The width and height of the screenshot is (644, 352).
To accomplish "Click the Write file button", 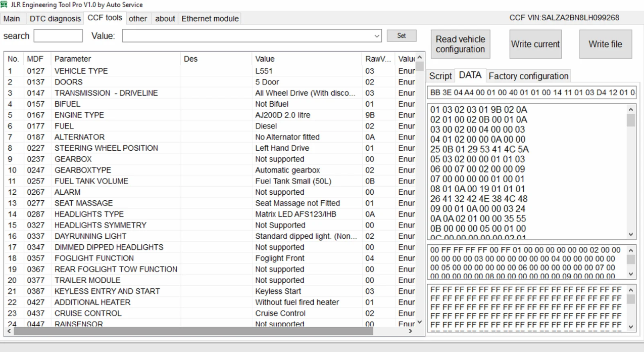I will point(606,44).
